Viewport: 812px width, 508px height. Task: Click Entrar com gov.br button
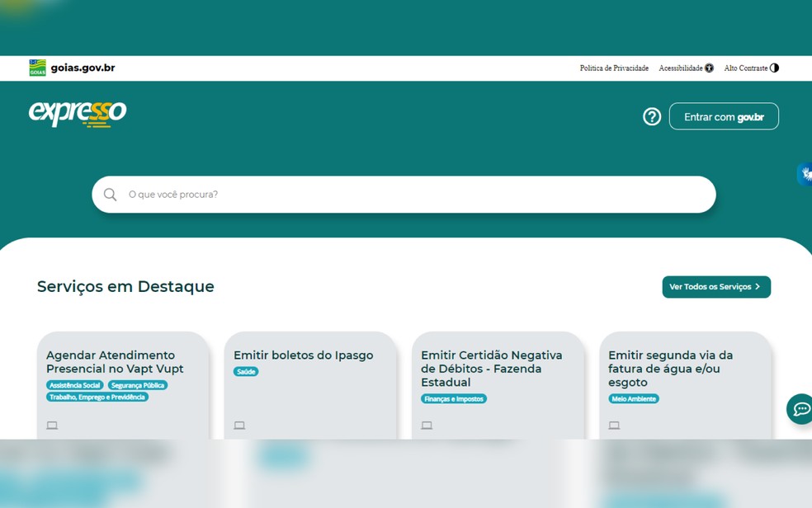pos(724,116)
